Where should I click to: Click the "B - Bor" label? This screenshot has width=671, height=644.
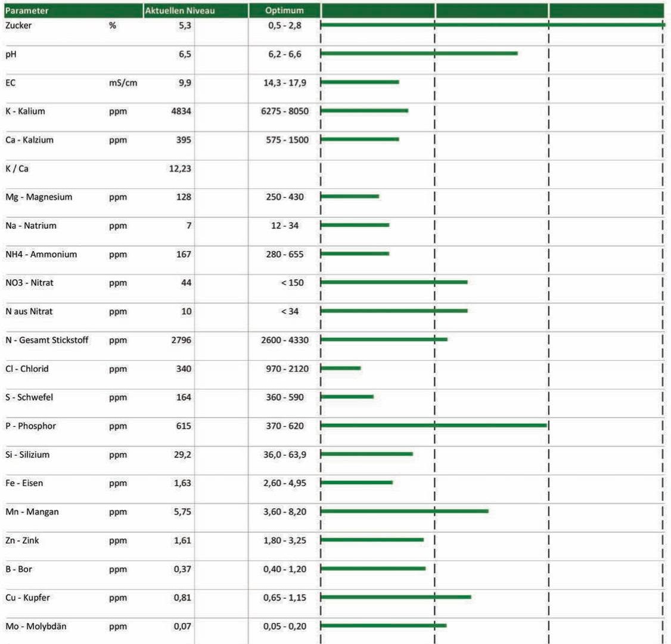(19, 569)
